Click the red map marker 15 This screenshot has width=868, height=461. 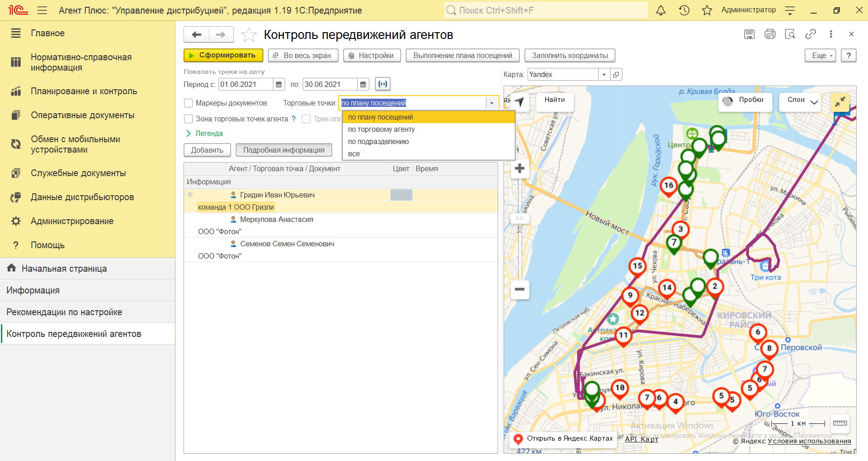pyautogui.click(x=637, y=266)
